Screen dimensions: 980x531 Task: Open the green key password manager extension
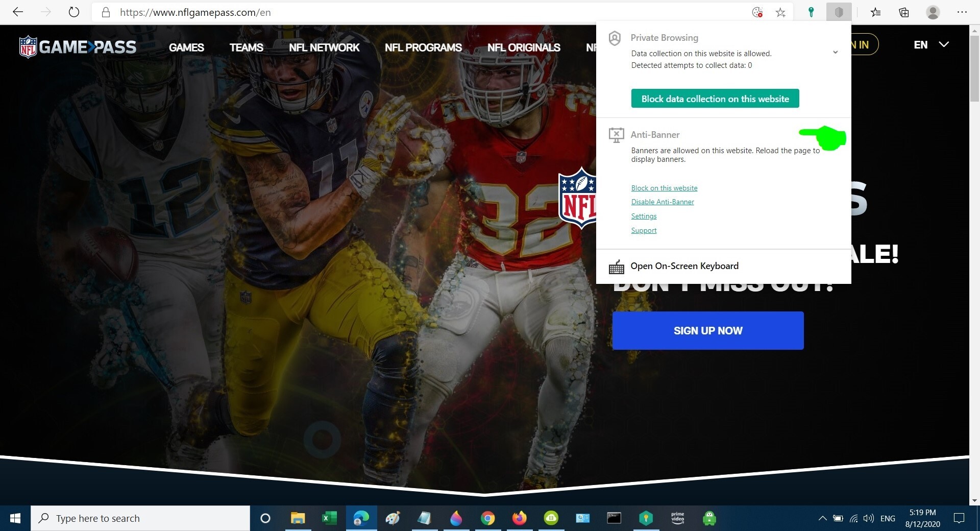coord(811,12)
